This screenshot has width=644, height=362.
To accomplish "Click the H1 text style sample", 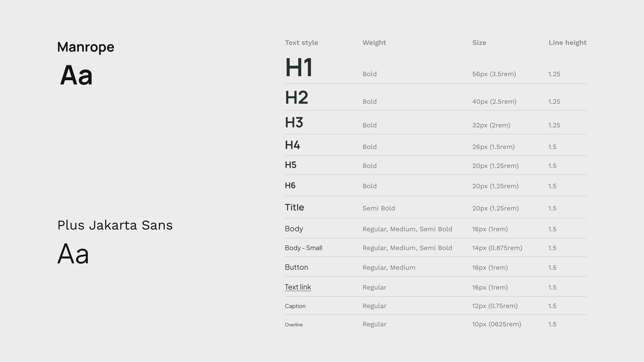I will [299, 67].
